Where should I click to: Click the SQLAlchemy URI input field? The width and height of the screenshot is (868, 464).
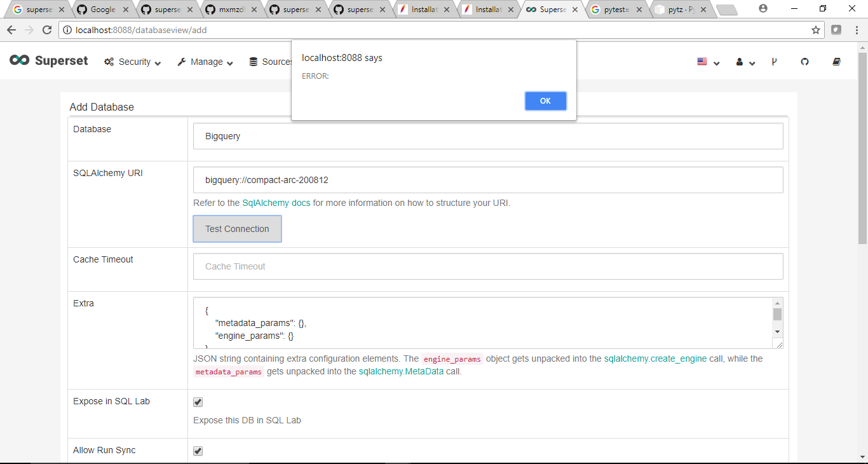488,180
